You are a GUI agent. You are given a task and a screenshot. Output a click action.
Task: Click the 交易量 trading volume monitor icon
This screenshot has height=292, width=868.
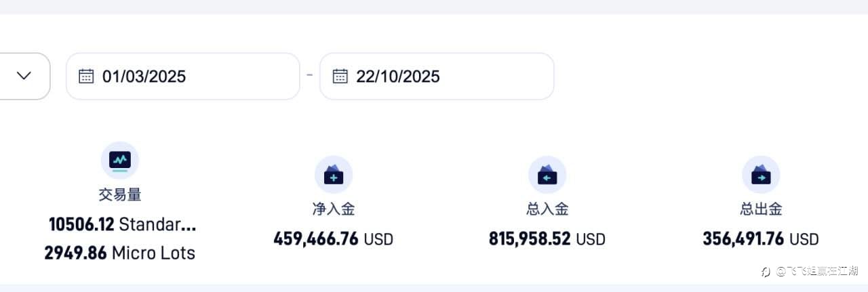[120, 161]
